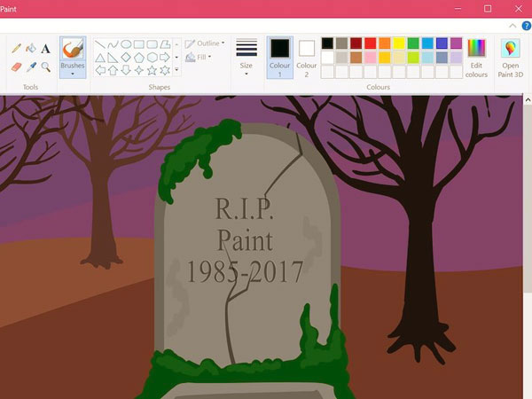Pick the Rounded rectangle shape

152,44
